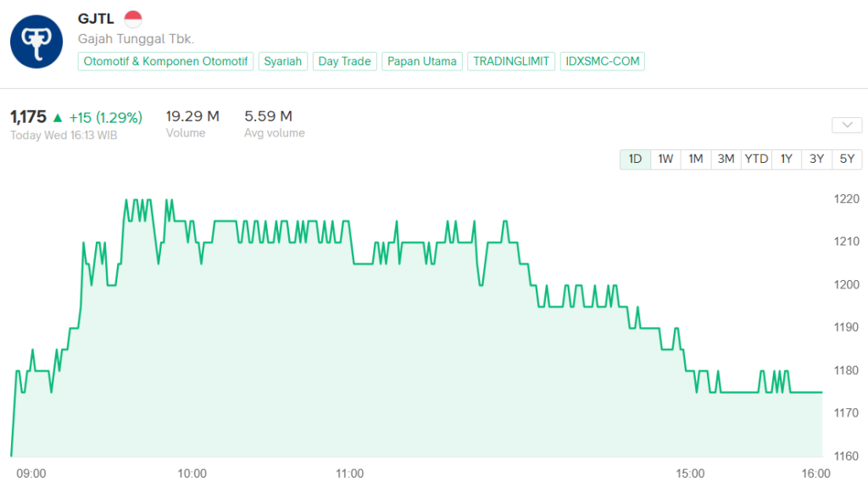Click the GJTL ticker symbol title
This screenshot has height=487, width=868.
click(96, 19)
